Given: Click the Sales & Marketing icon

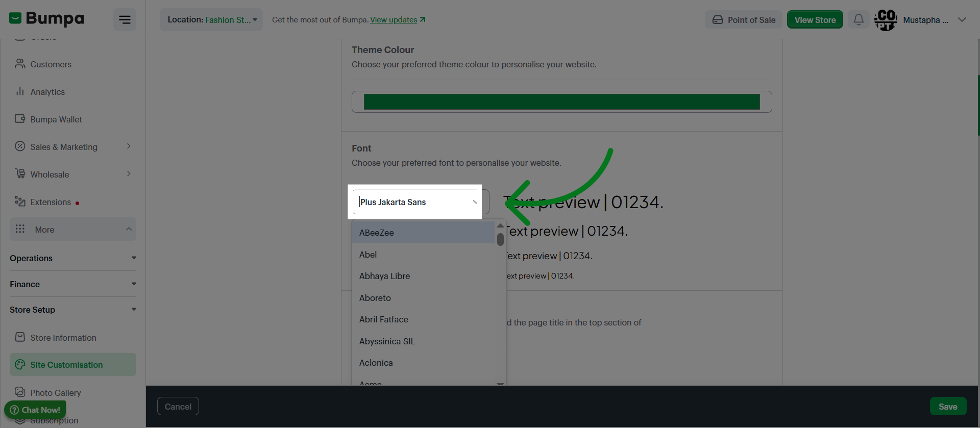Looking at the screenshot, I should click(x=20, y=146).
